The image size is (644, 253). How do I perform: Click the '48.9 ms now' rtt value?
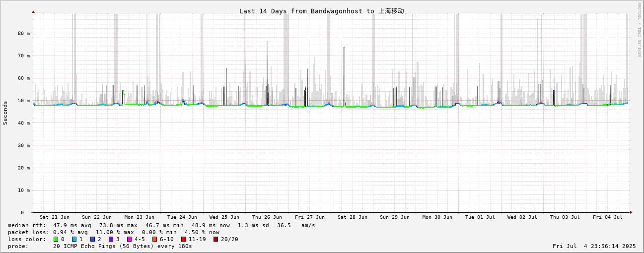pos(211,225)
